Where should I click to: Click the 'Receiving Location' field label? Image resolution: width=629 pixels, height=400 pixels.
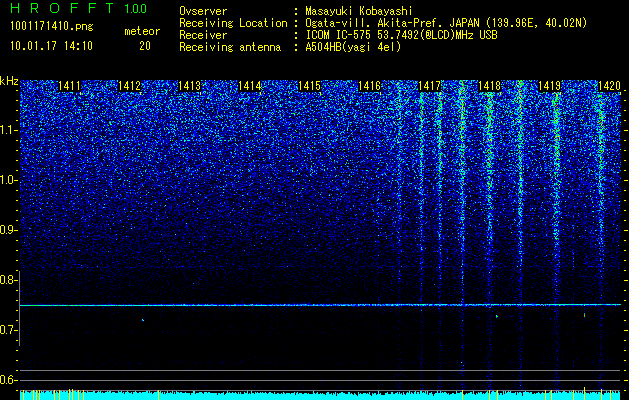click(x=233, y=23)
